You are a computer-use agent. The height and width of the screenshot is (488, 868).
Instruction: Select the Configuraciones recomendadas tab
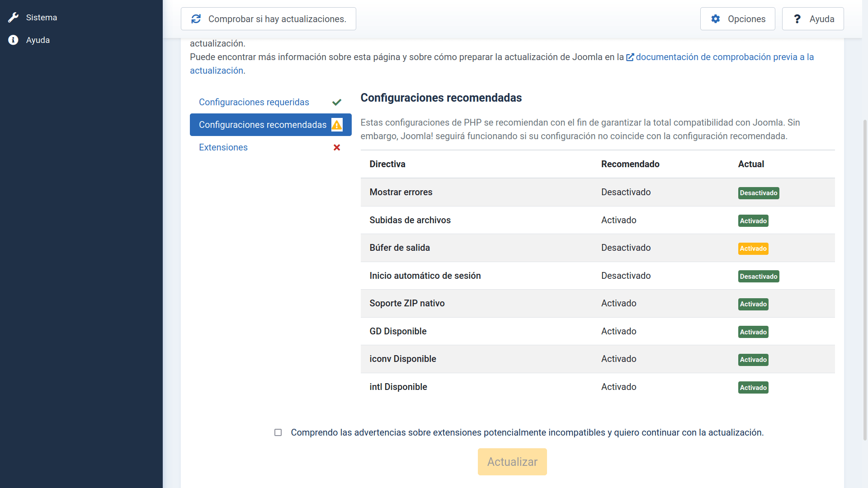pos(270,125)
